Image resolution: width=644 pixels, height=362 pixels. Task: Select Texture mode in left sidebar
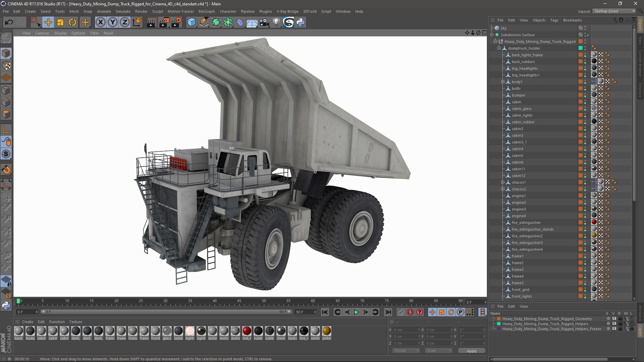(x=6, y=66)
